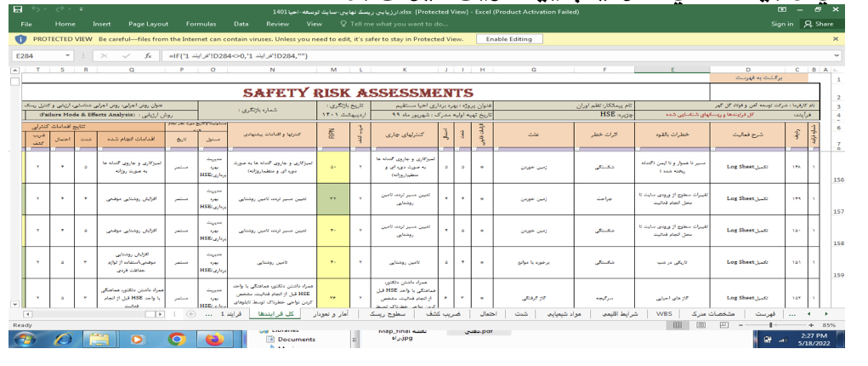Viewport: 868px width, 366px height.
Task: Open Windows Explorer from taskbar
Action: 100,340
